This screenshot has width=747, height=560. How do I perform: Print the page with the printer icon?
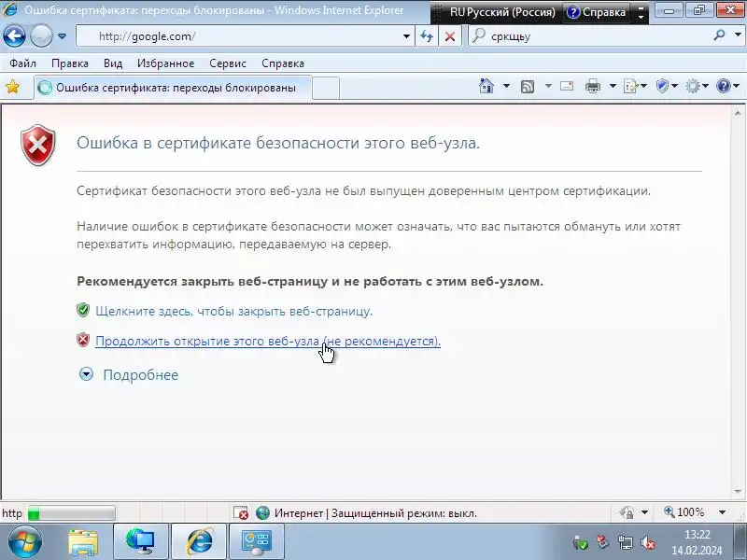(593, 86)
